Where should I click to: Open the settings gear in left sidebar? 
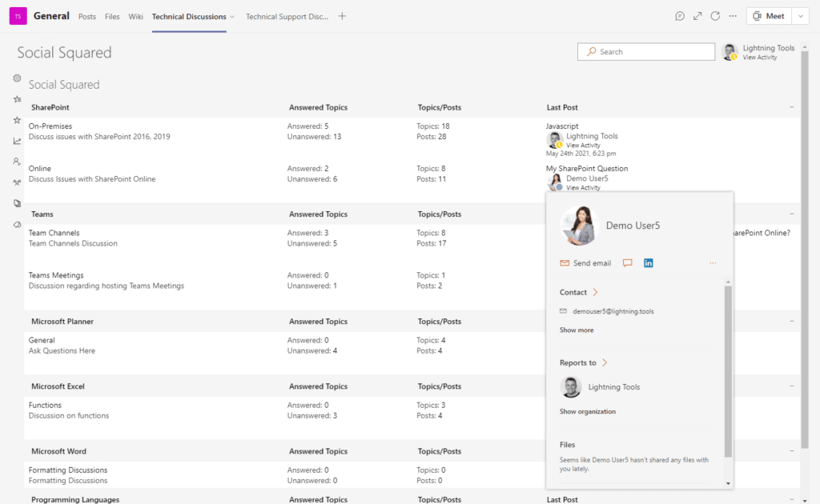pyautogui.click(x=17, y=78)
